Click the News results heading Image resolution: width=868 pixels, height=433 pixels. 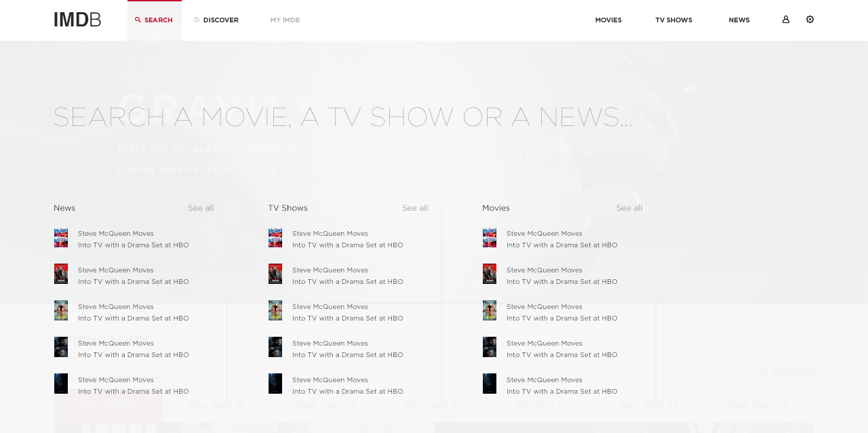coord(64,208)
